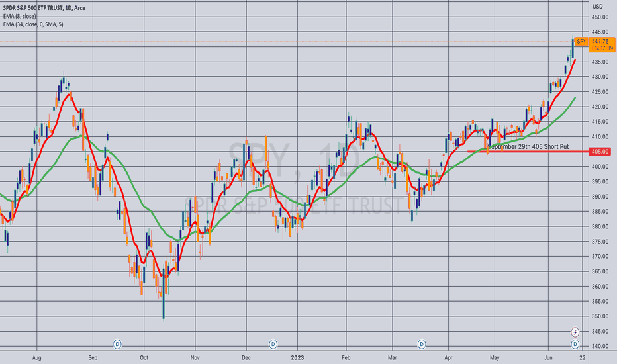This screenshot has height=364, width=617.
Task: Click the 430.00 price axis label
Action: (x=600, y=77)
